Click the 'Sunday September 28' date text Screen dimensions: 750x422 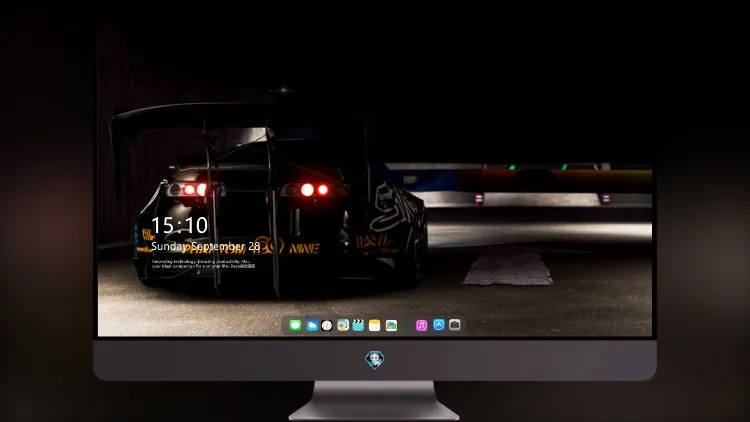206,246
